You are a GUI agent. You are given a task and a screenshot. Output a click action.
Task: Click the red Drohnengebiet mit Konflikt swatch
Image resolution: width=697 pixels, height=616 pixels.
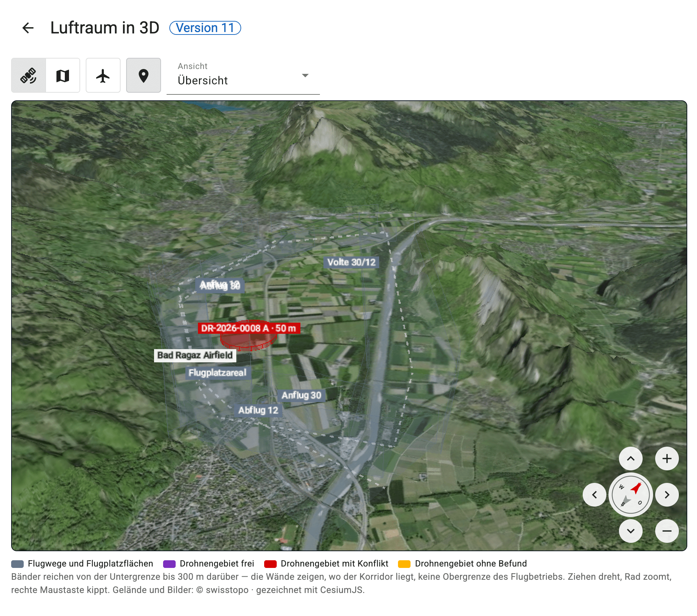point(270,564)
